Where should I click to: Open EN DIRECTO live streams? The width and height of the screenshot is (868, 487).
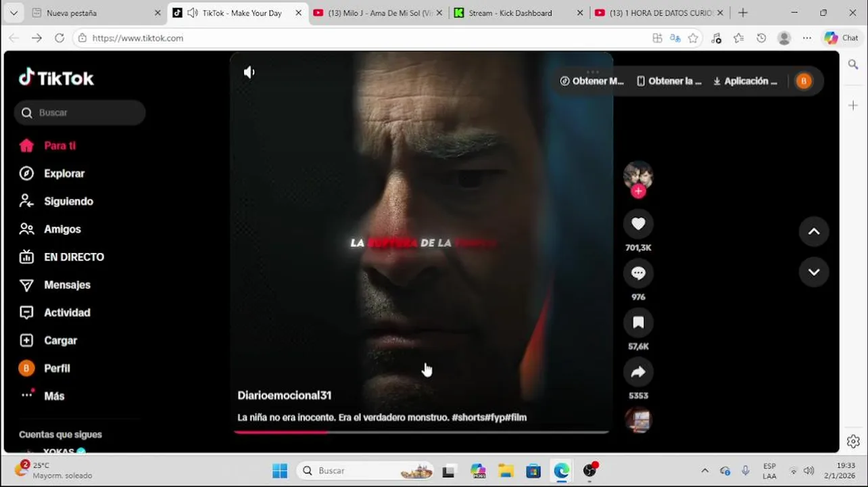(62, 257)
